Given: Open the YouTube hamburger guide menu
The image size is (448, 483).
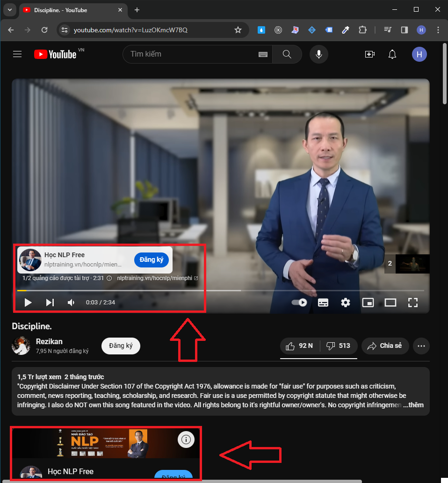Looking at the screenshot, I should click(x=17, y=54).
